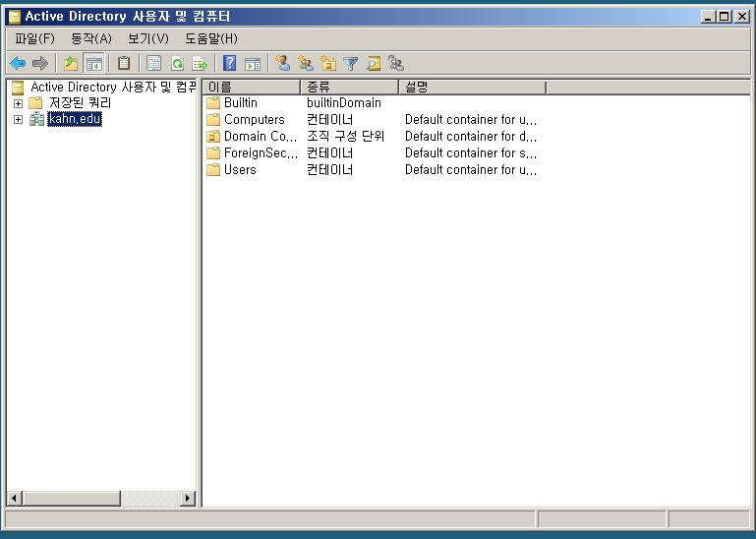Click the builtinDomain type cell
Image resolution: width=756 pixels, height=539 pixels.
pos(344,102)
